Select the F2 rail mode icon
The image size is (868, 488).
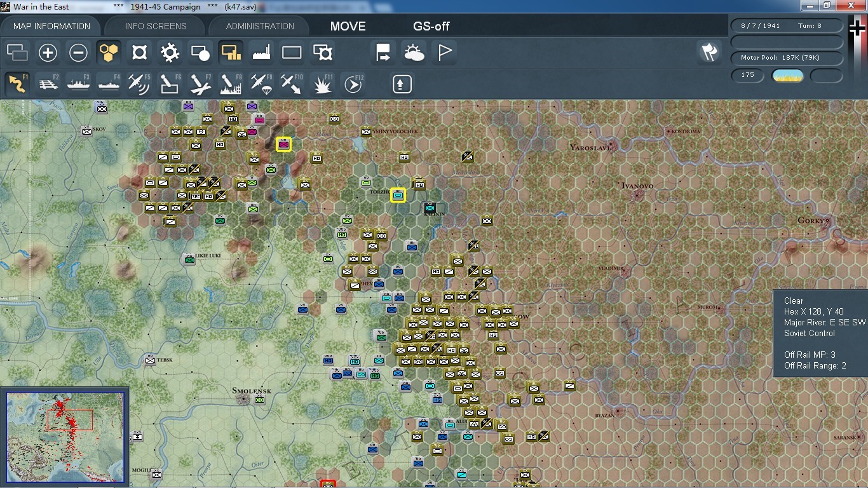48,84
